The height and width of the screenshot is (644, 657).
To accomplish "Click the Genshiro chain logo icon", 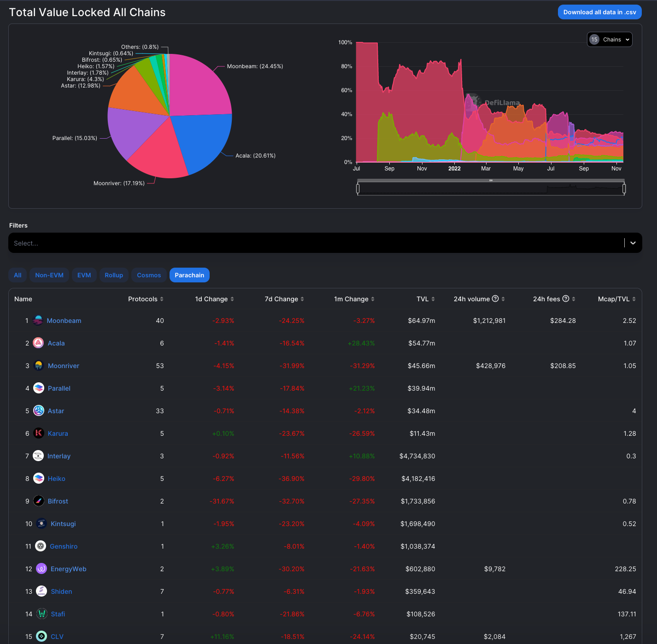I will [x=41, y=546].
